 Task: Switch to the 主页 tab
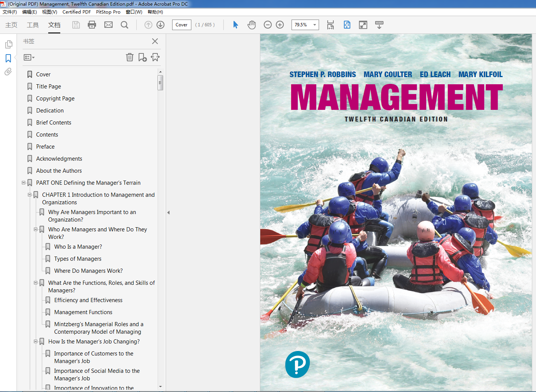[11, 25]
